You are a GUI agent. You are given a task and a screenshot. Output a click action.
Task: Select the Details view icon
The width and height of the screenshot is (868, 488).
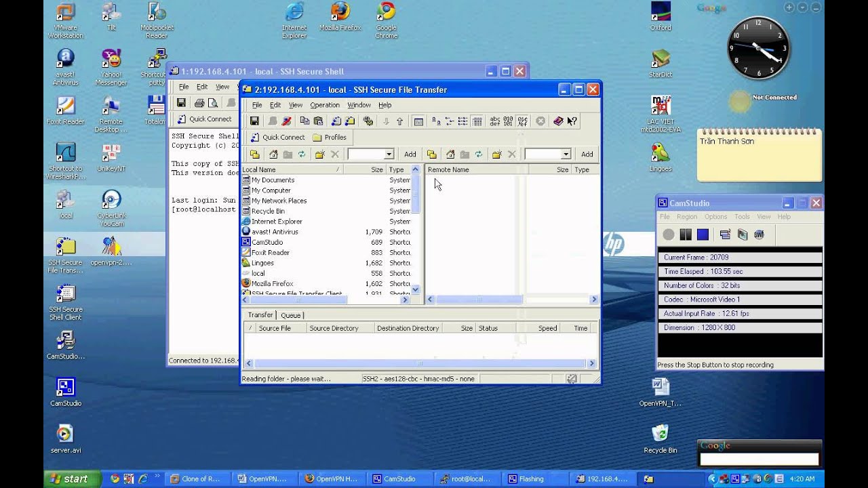[477, 121]
